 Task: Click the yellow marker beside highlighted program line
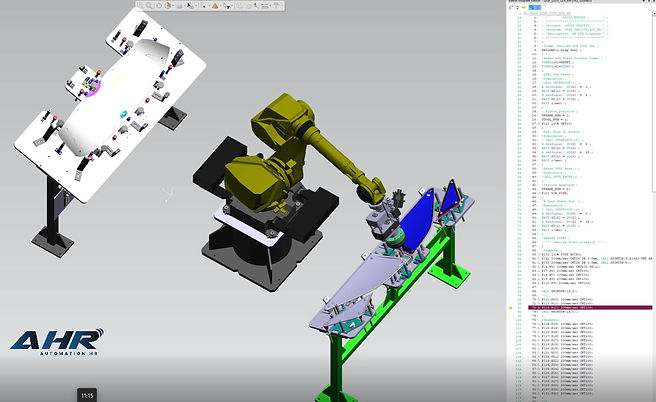(510, 307)
